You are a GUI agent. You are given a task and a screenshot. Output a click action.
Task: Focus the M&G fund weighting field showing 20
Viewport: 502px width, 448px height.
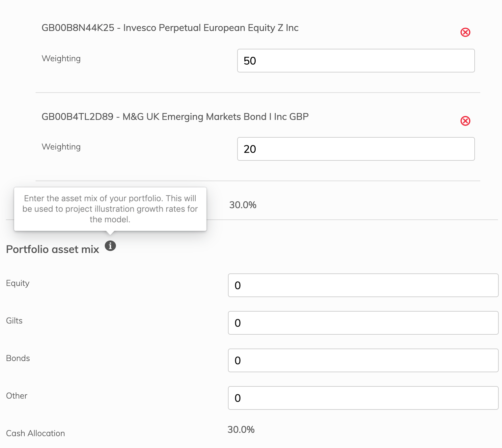[x=356, y=149]
